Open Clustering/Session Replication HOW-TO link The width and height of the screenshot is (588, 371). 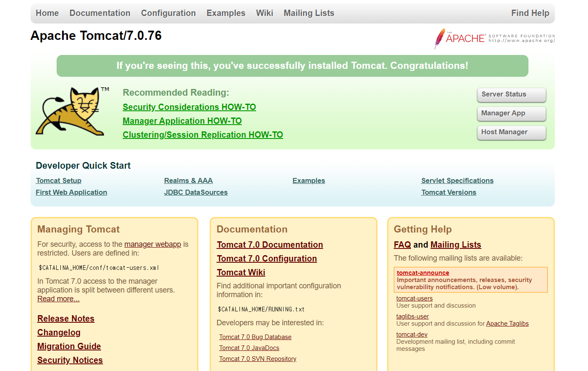tap(203, 135)
